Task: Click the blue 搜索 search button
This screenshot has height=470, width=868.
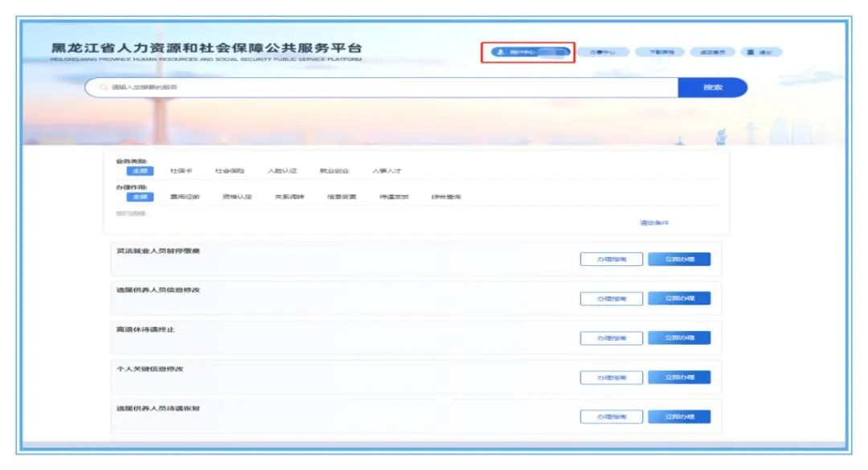Action: [x=712, y=88]
